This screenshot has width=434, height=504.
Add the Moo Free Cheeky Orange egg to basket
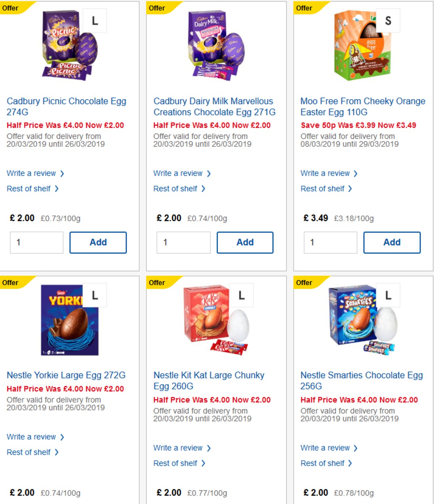coord(392,242)
